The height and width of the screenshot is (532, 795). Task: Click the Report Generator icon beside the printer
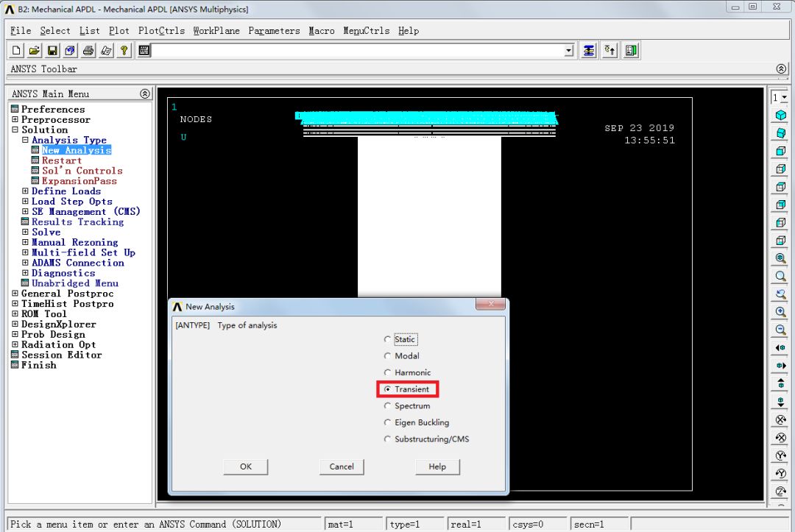(x=106, y=51)
